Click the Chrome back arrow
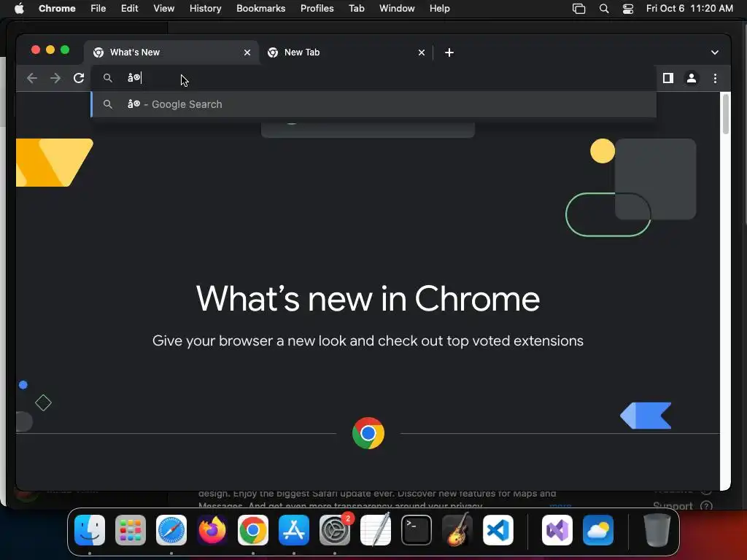 [32, 78]
